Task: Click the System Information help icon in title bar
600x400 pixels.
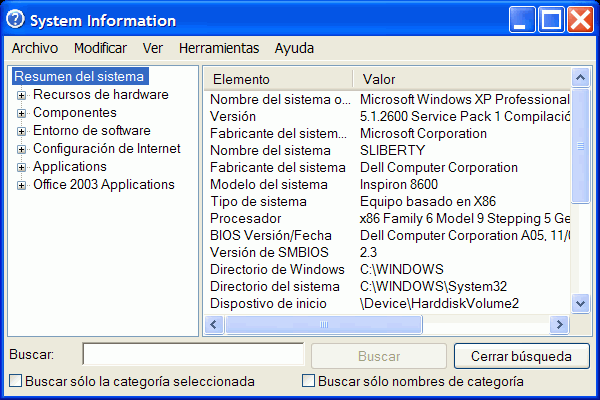Action: [x=15, y=19]
